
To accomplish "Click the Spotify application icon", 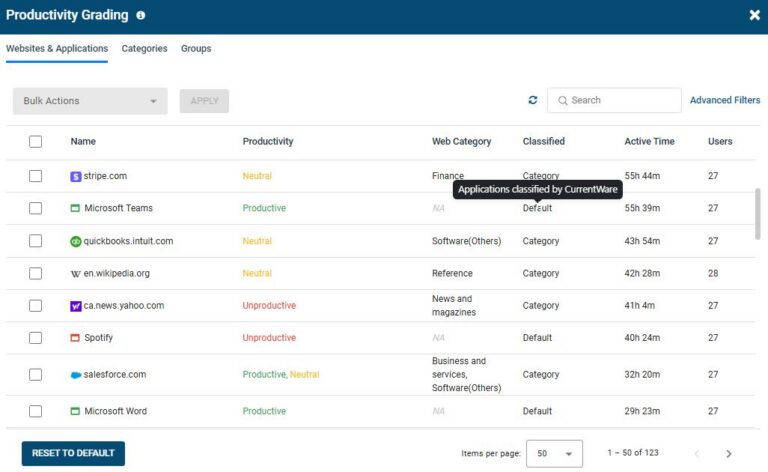I will pyautogui.click(x=75, y=338).
